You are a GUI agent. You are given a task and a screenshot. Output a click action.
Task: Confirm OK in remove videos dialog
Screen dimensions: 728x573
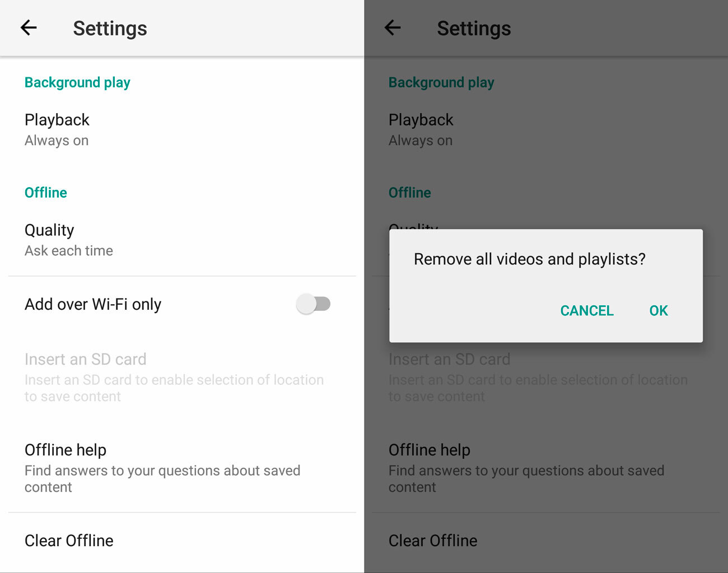click(x=659, y=310)
